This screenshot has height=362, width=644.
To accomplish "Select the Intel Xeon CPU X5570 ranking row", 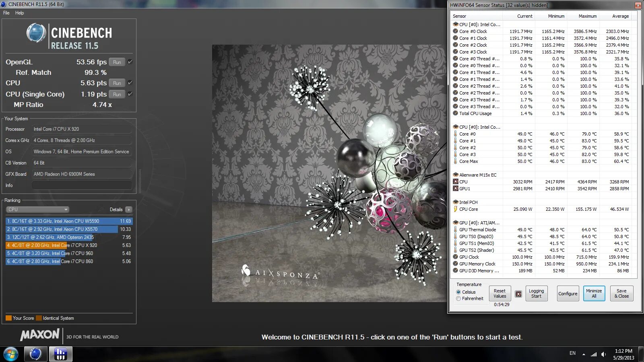I will pyautogui.click(x=68, y=229).
